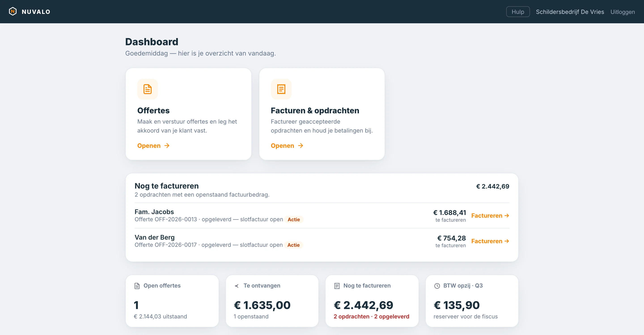This screenshot has height=335, width=644.
Task: Click the 1 openstaand text
Action: click(251, 316)
